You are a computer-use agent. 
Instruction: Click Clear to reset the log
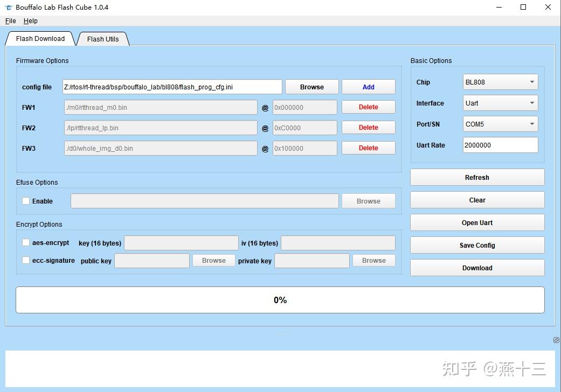point(477,200)
